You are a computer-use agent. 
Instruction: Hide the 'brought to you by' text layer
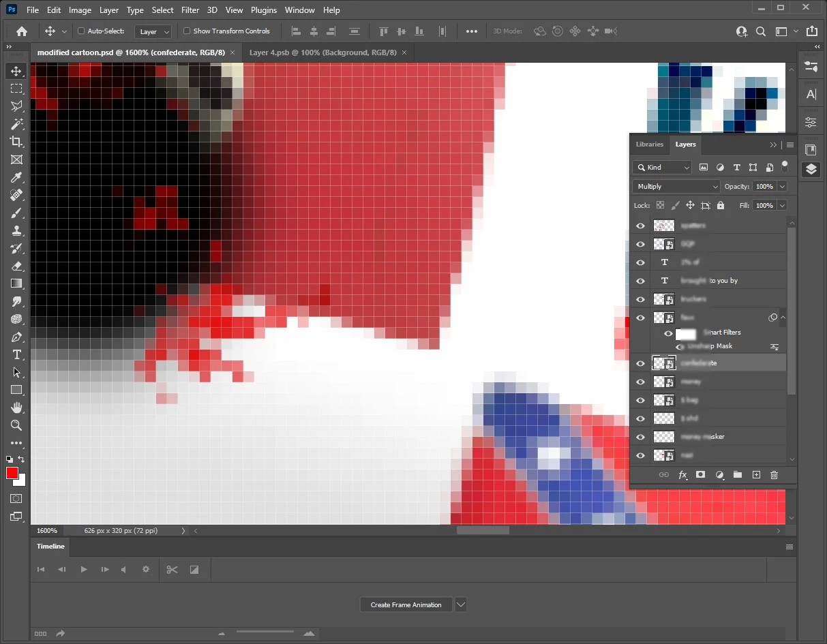pyautogui.click(x=640, y=281)
